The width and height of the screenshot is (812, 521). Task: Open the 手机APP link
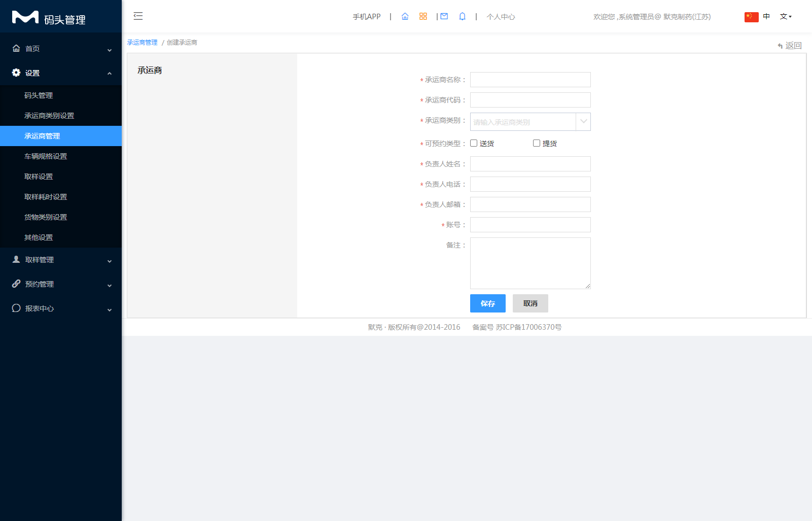(x=367, y=17)
